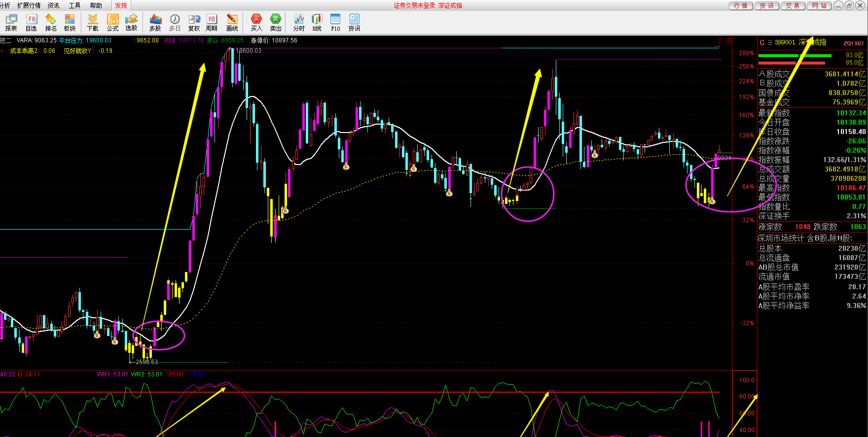Click the 波峰 18211.76 readout
The height and width of the screenshot is (437, 868).
click(x=184, y=40)
